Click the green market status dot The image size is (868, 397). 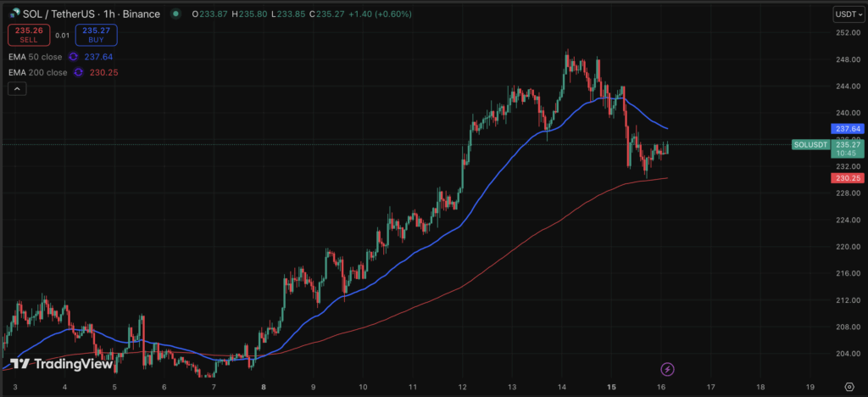tap(176, 14)
